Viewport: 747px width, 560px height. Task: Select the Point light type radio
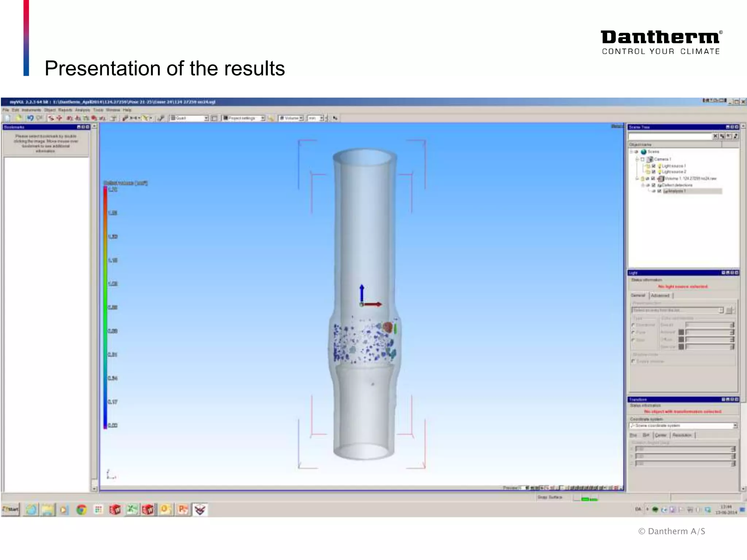634,332
